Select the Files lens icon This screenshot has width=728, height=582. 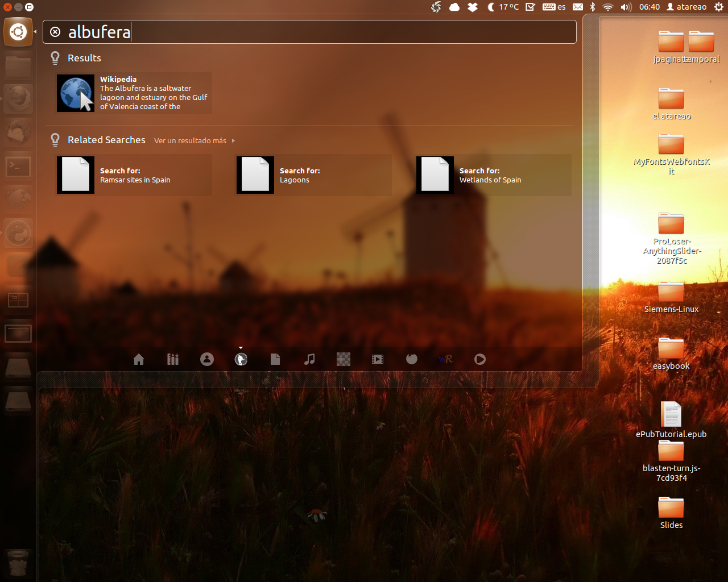point(275,359)
